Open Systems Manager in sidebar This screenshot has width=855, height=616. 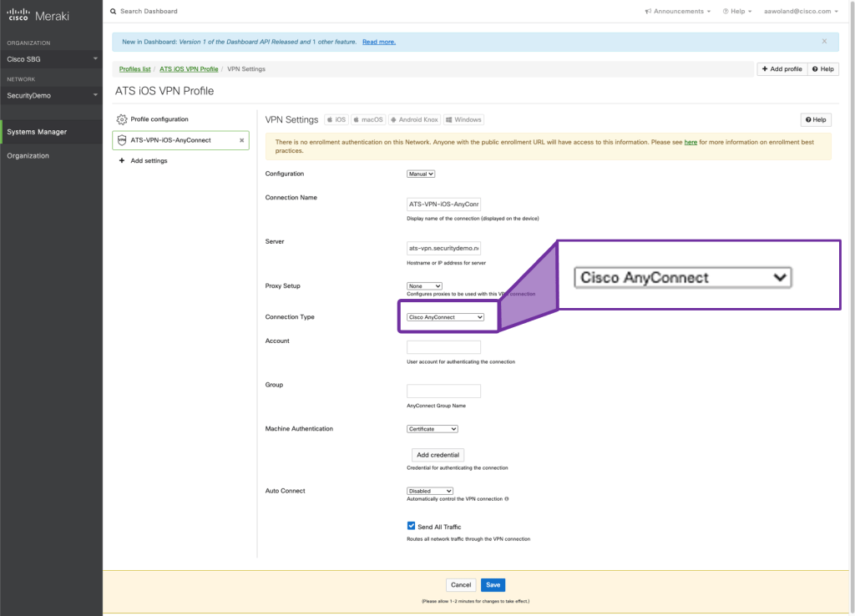click(37, 132)
